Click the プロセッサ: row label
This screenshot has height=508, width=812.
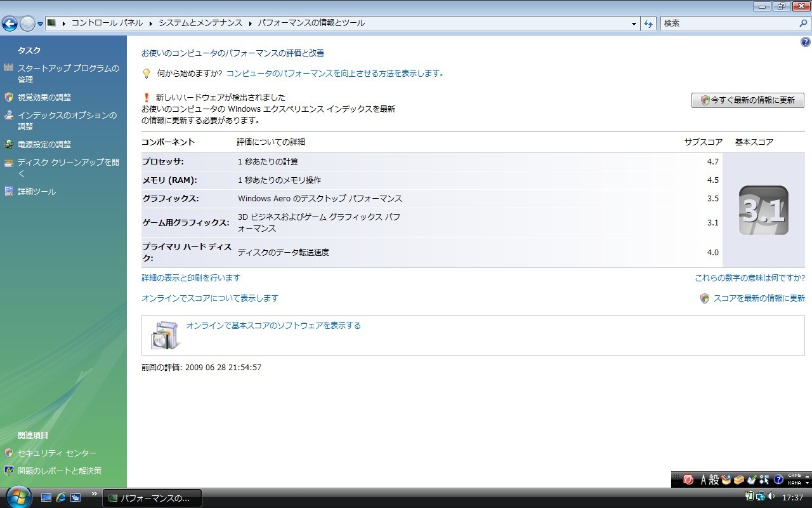pyautogui.click(x=163, y=162)
